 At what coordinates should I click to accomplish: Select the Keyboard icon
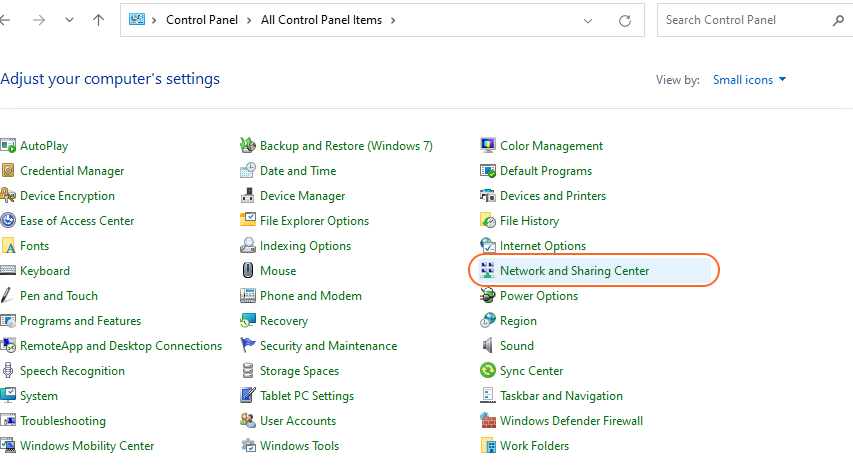coord(8,271)
